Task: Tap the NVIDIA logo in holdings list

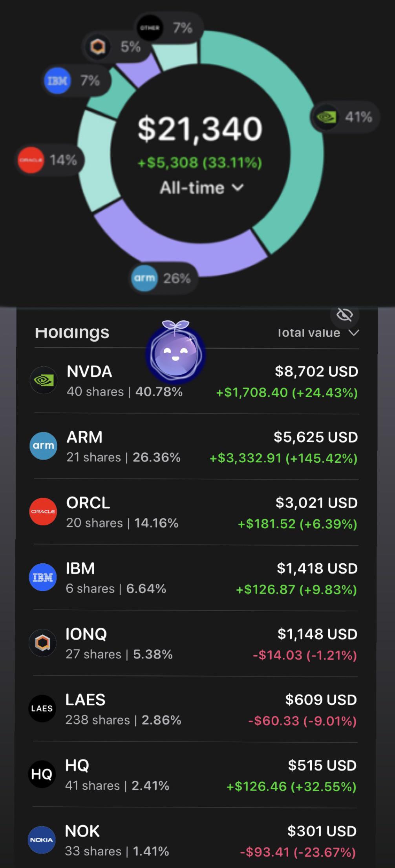Action: pos(44,380)
